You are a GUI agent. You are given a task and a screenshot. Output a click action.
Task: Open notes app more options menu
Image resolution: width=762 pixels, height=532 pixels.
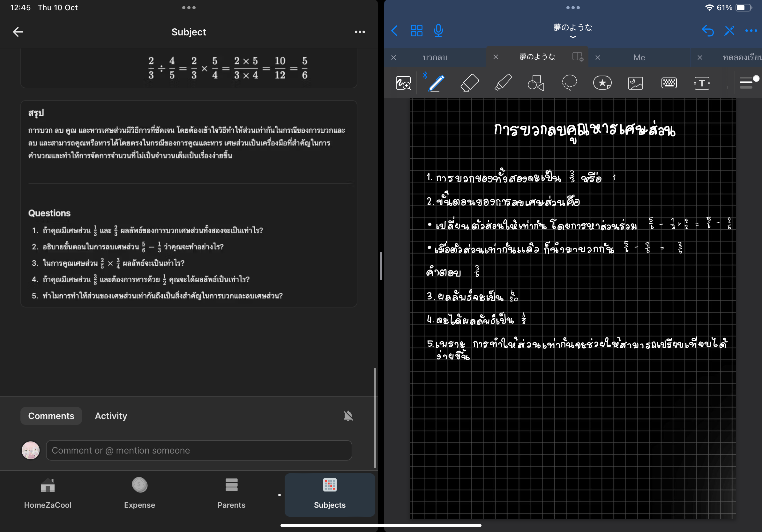coord(751,31)
